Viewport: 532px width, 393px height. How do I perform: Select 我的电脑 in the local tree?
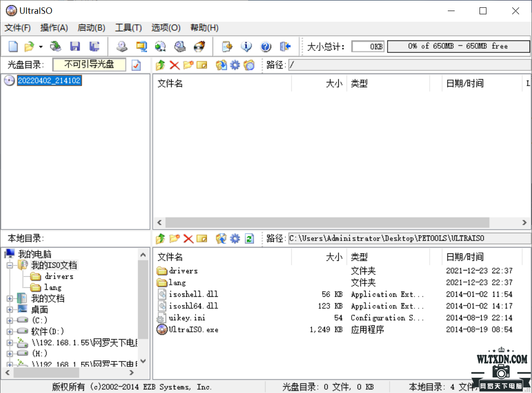click(35, 254)
